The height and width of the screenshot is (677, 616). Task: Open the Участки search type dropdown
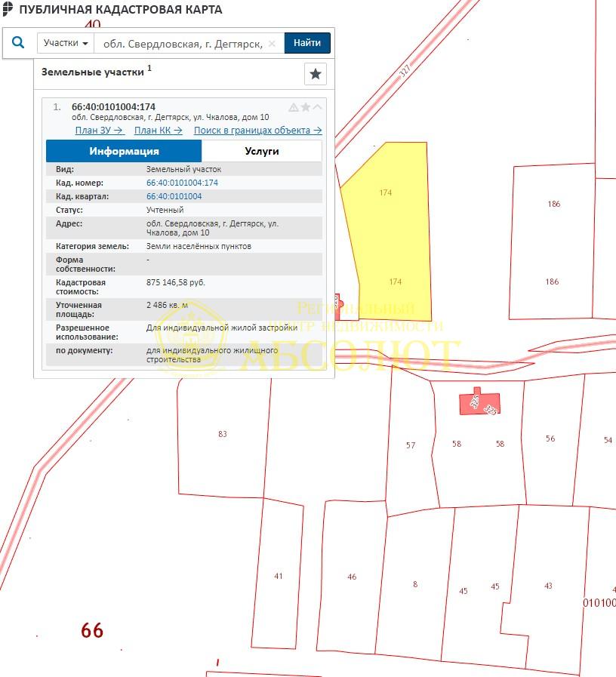66,43
